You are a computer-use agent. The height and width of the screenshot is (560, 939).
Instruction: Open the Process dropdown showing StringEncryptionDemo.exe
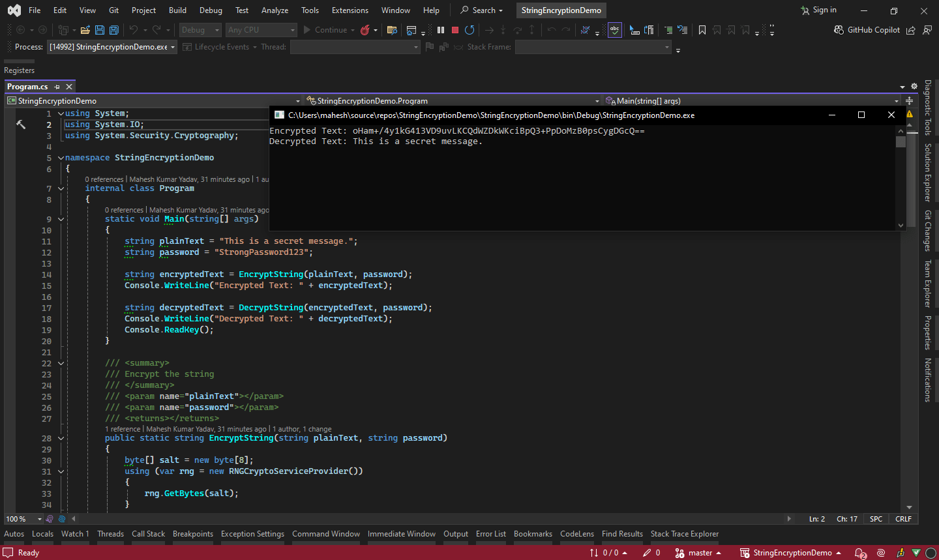(x=112, y=47)
